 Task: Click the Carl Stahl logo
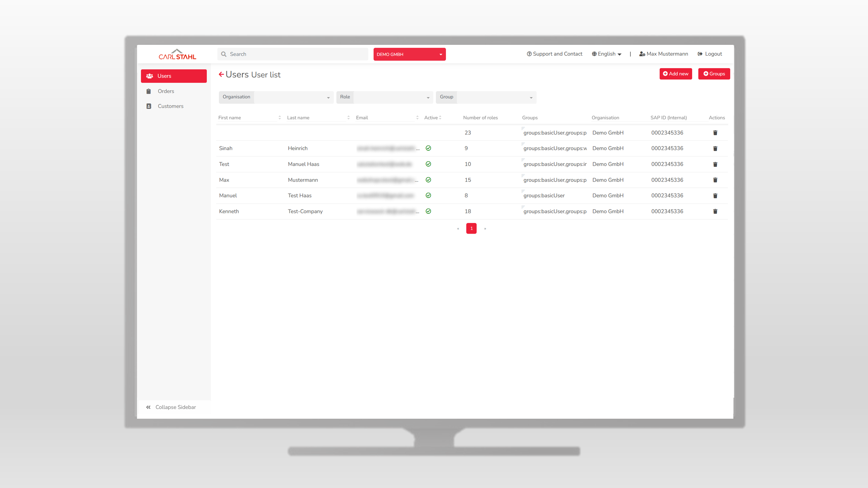click(x=177, y=55)
